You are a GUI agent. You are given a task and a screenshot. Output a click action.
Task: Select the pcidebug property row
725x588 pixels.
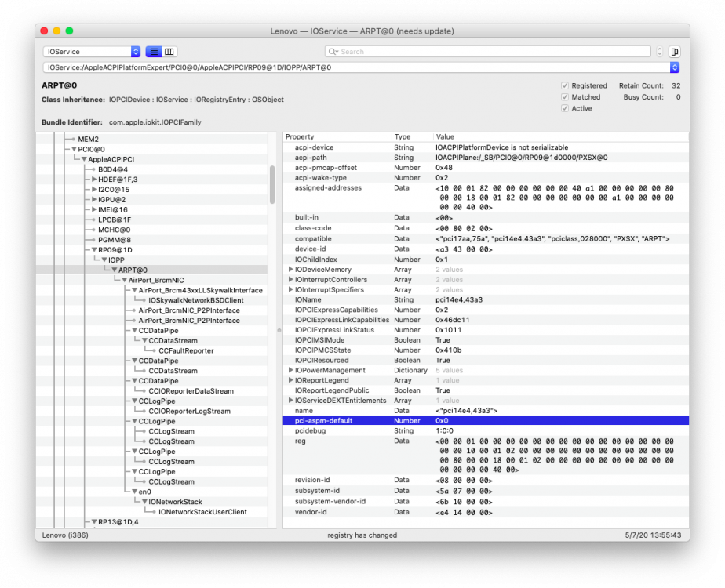[x=486, y=430]
